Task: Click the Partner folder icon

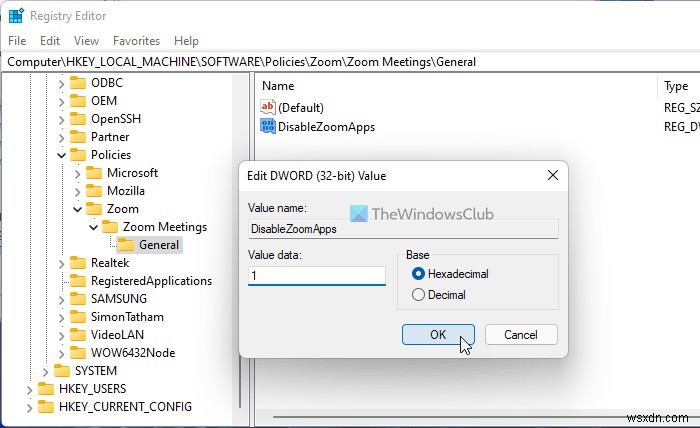Action: 78,137
